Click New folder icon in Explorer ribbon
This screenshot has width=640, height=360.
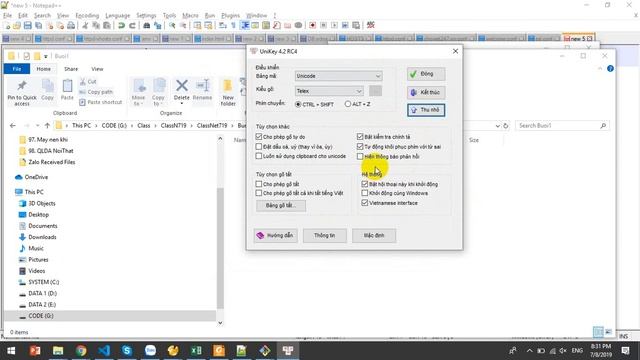tap(228, 85)
